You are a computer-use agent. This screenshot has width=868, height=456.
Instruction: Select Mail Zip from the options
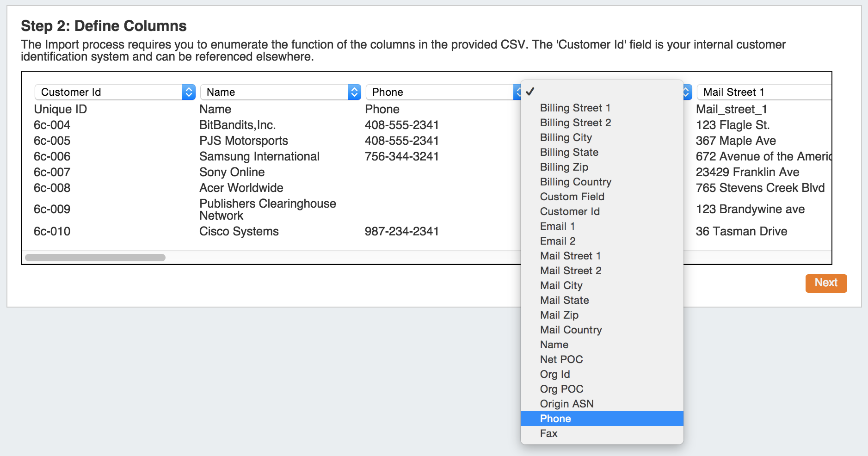click(x=559, y=315)
